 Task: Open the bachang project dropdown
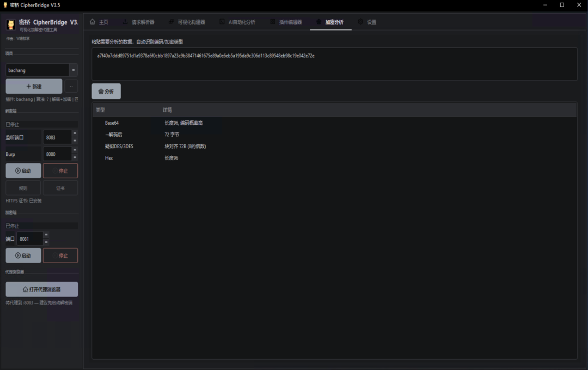click(x=73, y=70)
